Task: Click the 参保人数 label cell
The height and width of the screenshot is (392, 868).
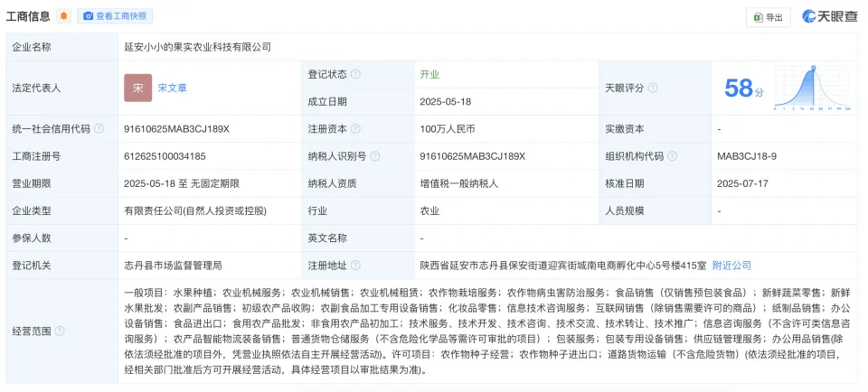Action: pyautogui.click(x=62, y=238)
